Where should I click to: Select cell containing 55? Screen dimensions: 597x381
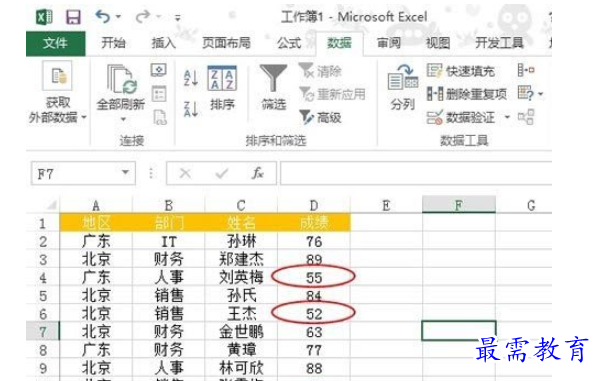pyautogui.click(x=314, y=277)
